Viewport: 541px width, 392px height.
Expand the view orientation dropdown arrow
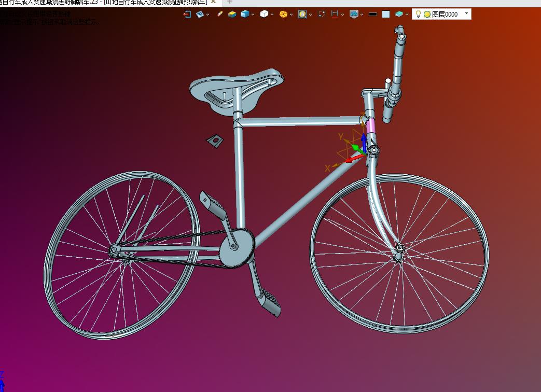point(207,15)
